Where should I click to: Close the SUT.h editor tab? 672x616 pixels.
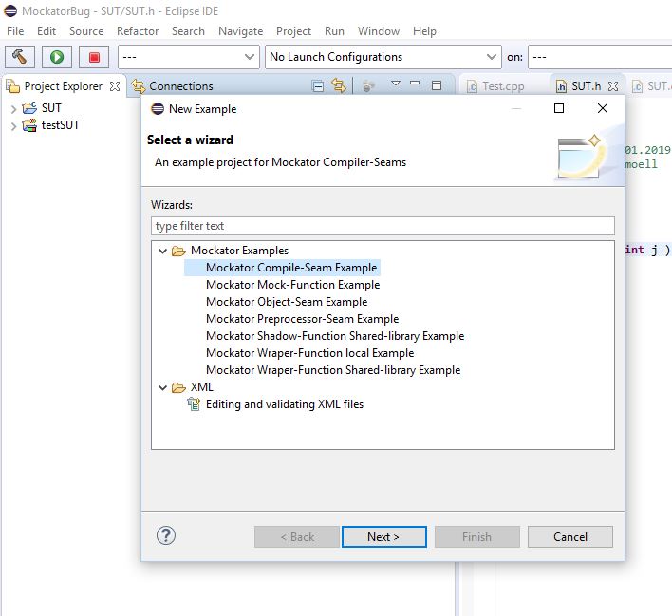[x=613, y=86]
